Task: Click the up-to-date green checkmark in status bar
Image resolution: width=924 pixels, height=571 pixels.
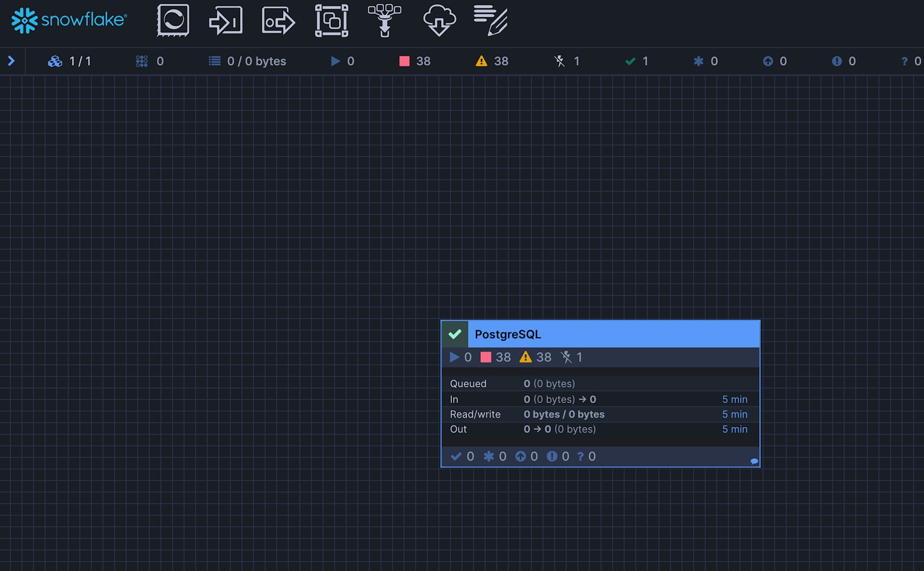Action: click(630, 61)
